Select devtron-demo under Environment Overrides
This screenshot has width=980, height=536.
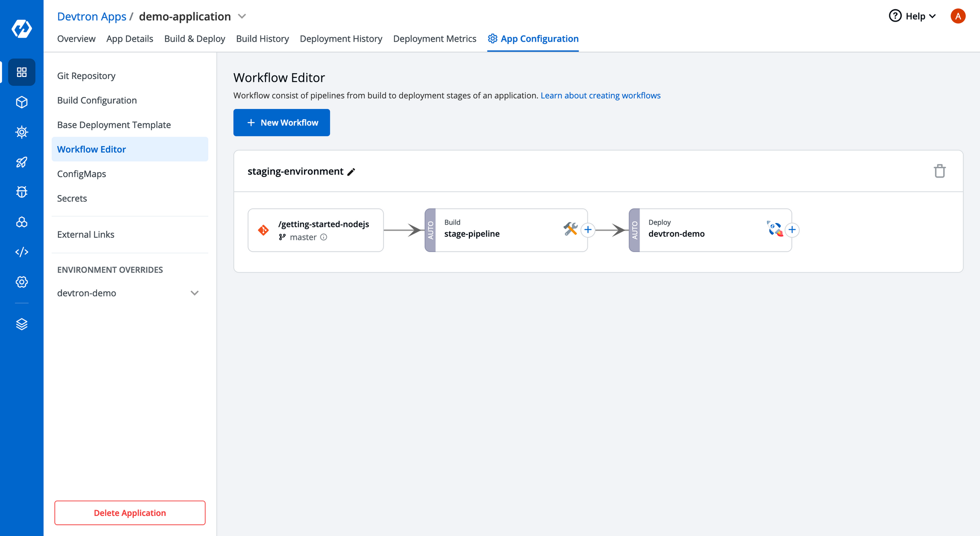[130, 293]
